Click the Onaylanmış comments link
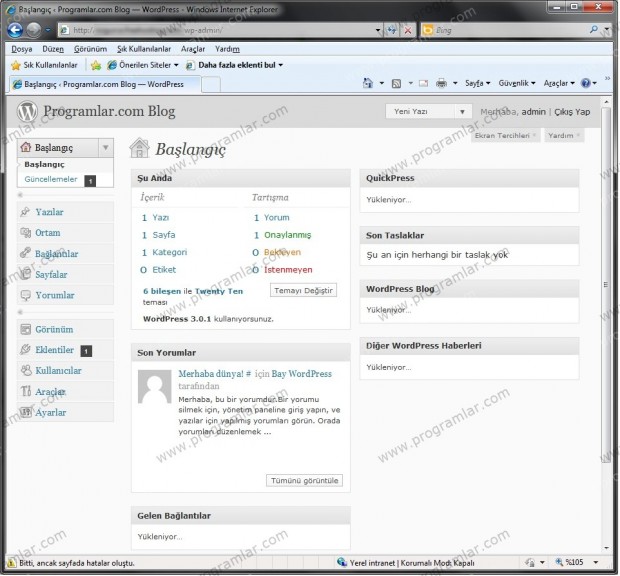This screenshot has width=620, height=576. (287, 235)
